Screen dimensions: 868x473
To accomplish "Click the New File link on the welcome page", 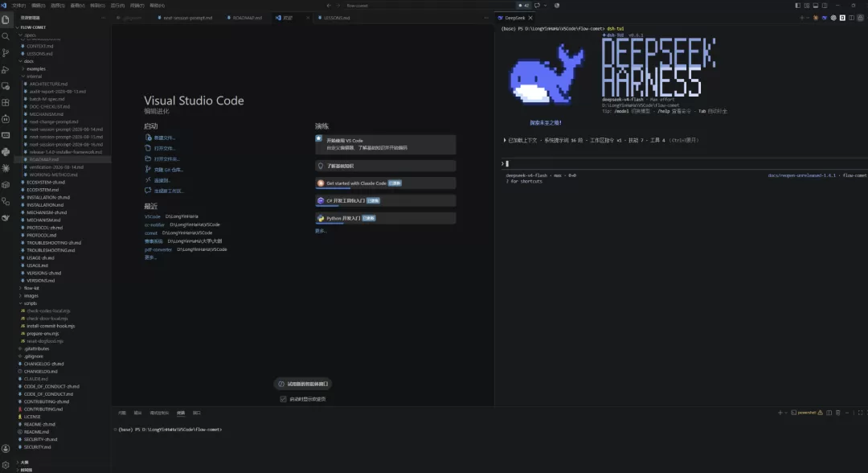I will pyautogui.click(x=165, y=138).
